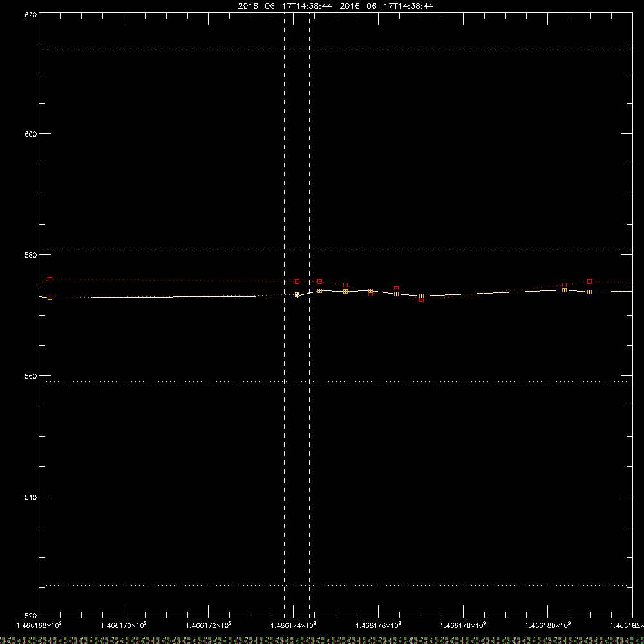644x644 pixels.
Task: Click the y-axis label 600
Action: pos(31,134)
